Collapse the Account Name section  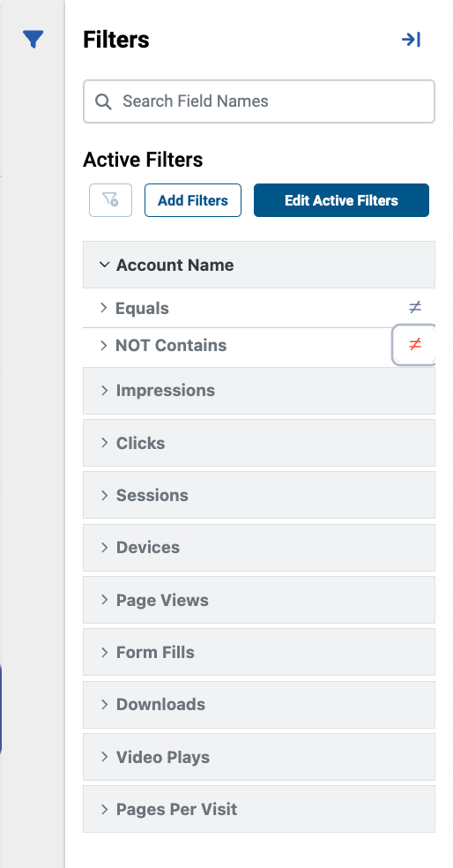tap(259, 265)
